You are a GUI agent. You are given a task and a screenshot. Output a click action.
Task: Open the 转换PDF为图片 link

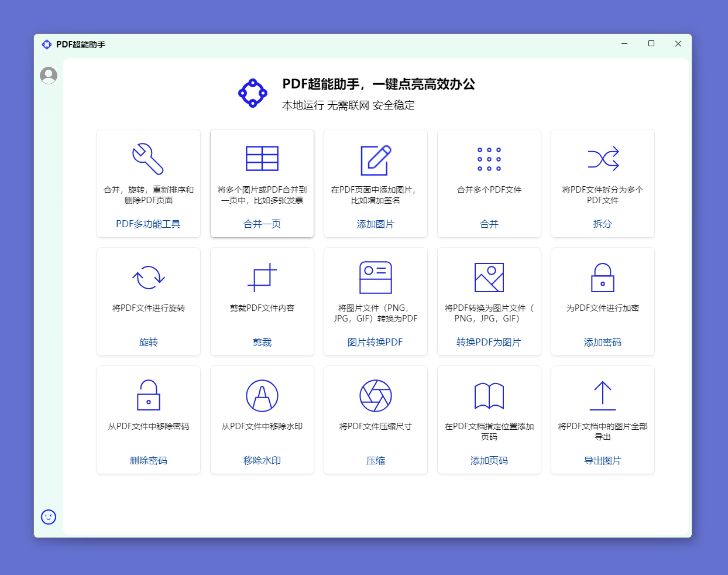(x=489, y=343)
